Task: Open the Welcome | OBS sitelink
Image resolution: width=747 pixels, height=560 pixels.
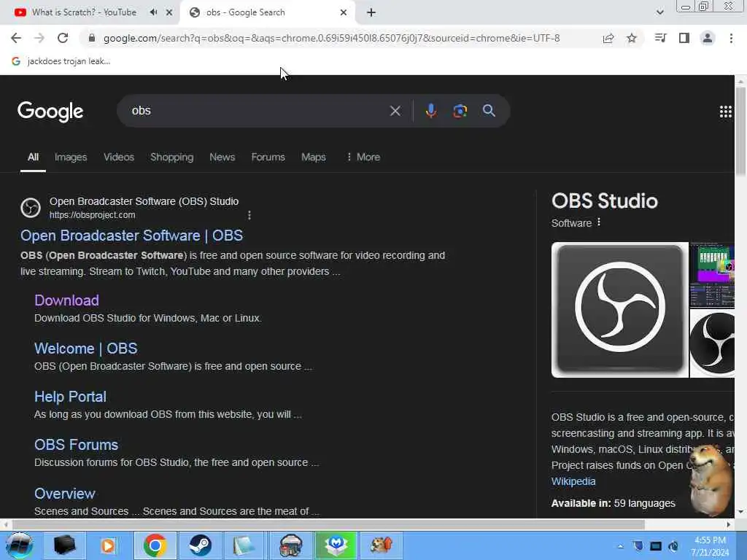Action: (x=86, y=349)
